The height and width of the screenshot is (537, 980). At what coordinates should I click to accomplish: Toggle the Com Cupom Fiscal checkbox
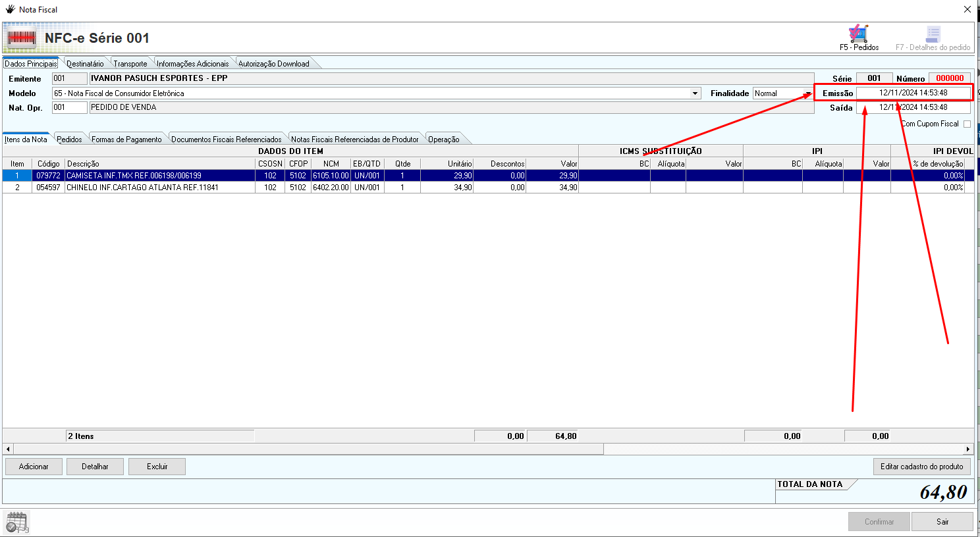[967, 124]
